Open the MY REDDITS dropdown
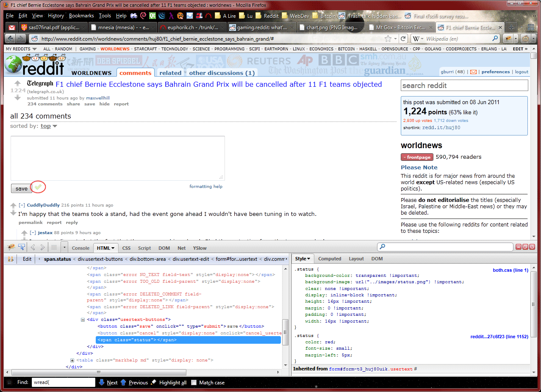The height and width of the screenshot is (392, 541). pyautogui.click(x=21, y=49)
